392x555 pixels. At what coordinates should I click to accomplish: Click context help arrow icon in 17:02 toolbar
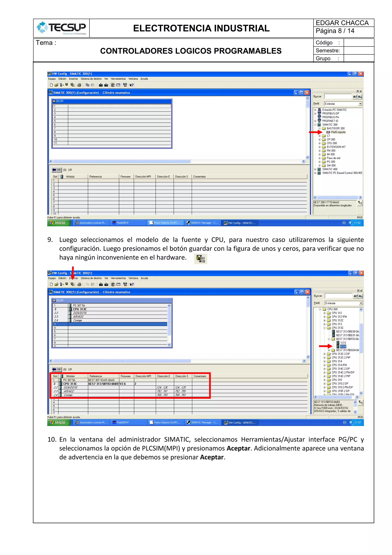[x=132, y=85]
